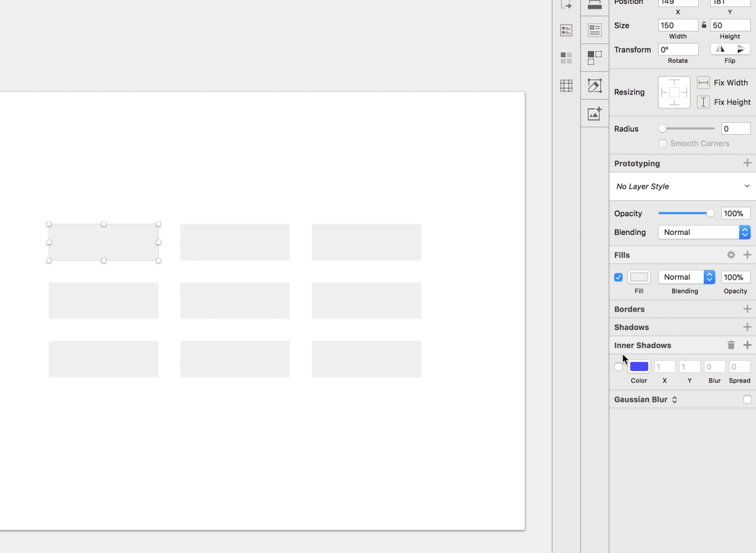Screen dimensions: 756x553
Task: Select the middle-row left rectangle on canvas
Action: (104, 300)
